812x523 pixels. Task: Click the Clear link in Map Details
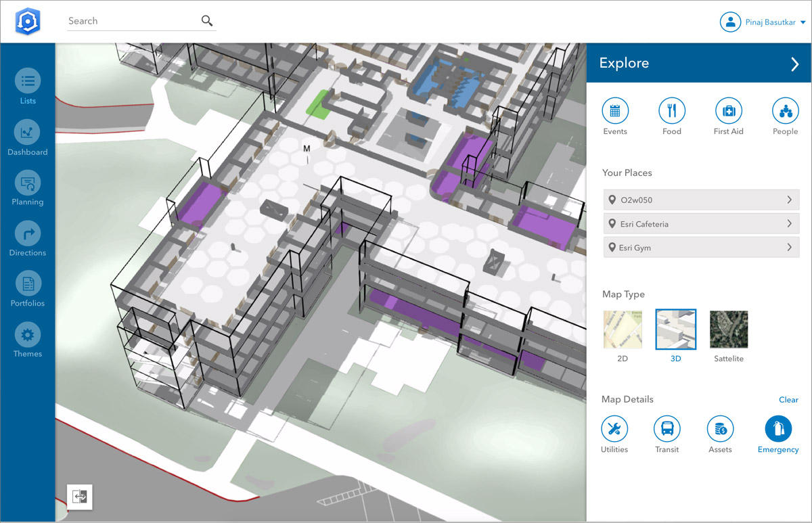click(x=788, y=400)
